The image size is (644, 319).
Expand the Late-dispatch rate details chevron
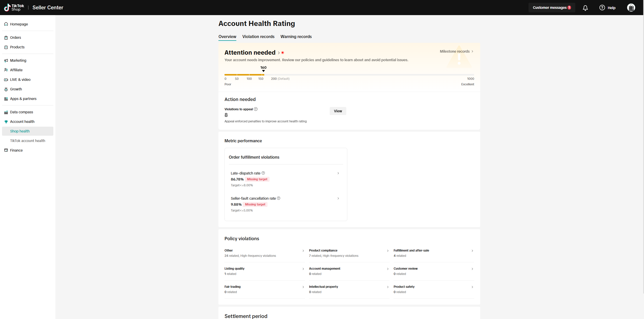(x=338, y=173)
